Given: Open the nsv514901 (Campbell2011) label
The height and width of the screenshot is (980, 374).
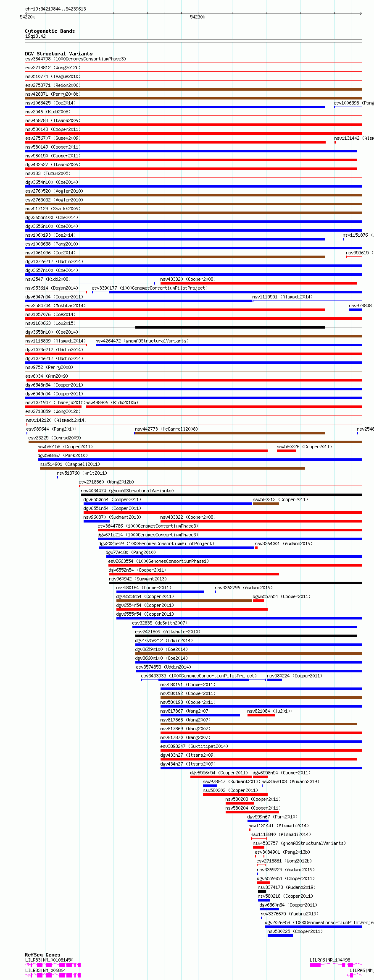Looking at the screenshot, I should point(70,464).
